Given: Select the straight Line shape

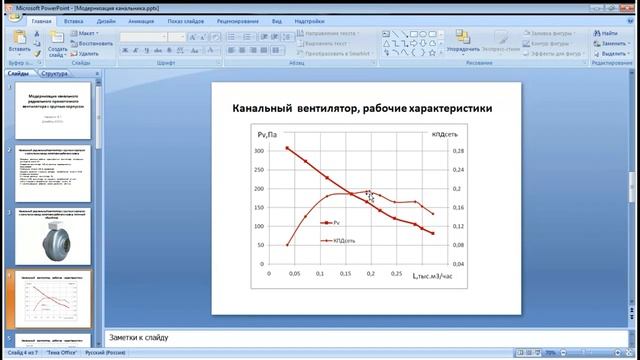Looking at the screenshot, I should (x=396, y=34).
